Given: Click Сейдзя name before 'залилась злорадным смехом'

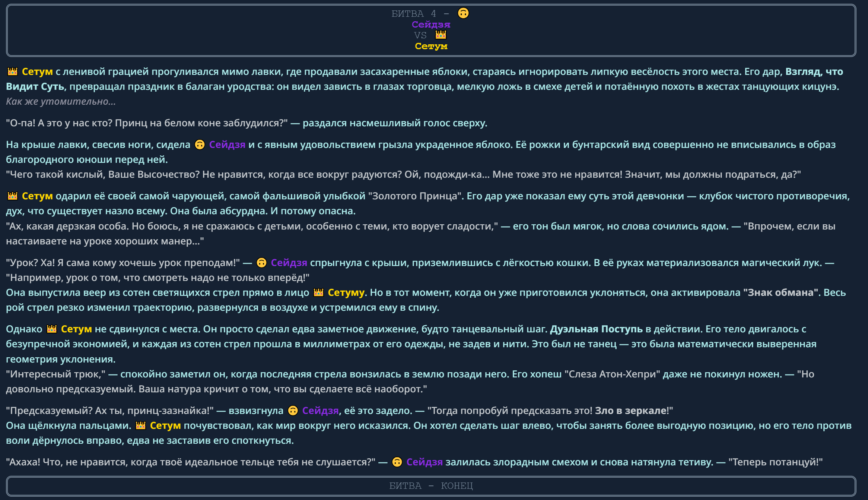Looking at the screenshot, I should point(425,462).
